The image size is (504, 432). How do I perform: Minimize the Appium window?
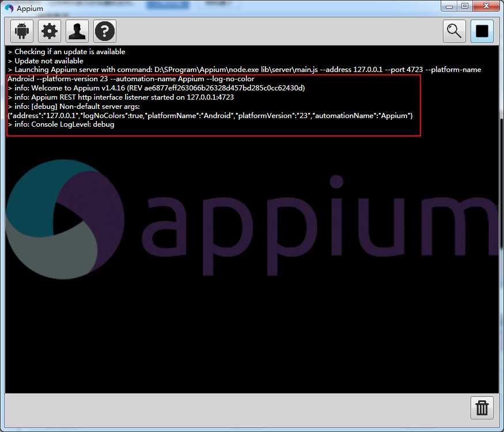tap(449, 6)
